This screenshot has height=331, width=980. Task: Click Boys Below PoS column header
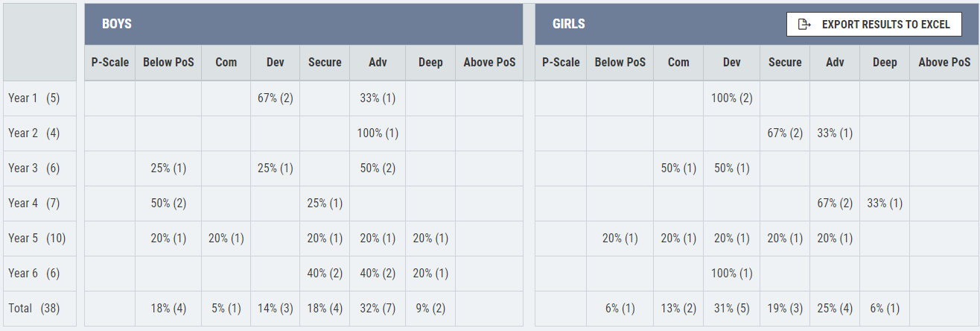tap(168, 63)
